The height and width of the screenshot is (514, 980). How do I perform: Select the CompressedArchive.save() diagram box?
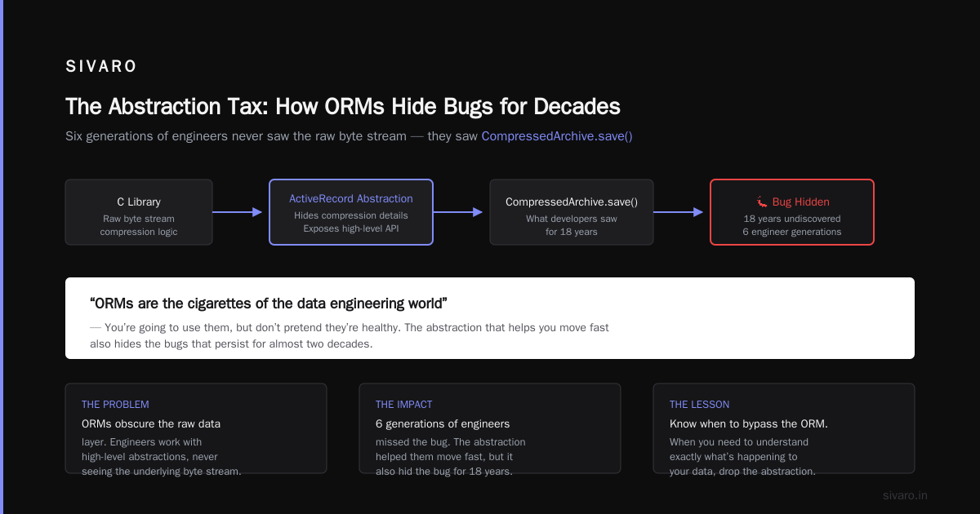coord(572,212)
